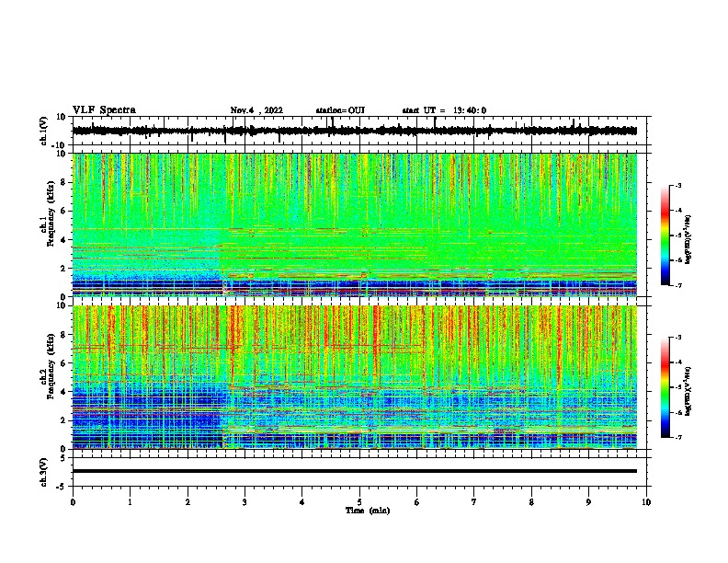Click the ch.3 flat black signal trace
Image resolution: width=728 pixels, height=563 pixels.
coord(354,471)
